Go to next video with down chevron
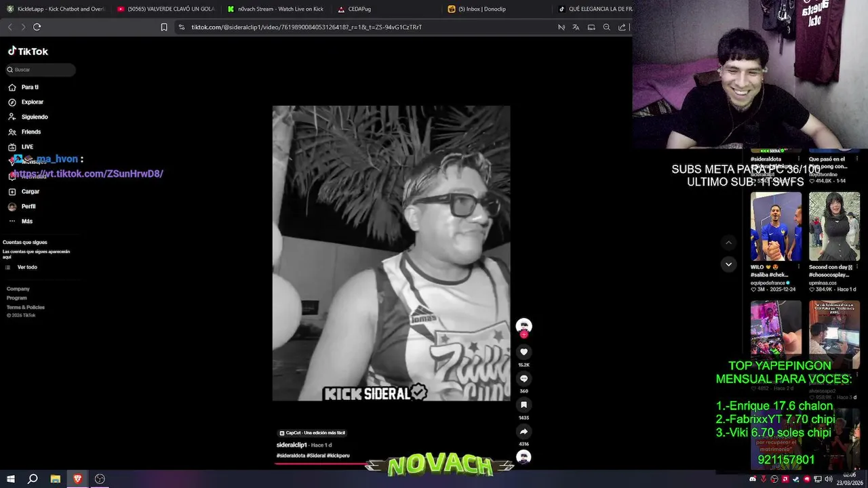The width and height of the screenshot is (868, 488). pyautogui.click(x=728, y=264)
